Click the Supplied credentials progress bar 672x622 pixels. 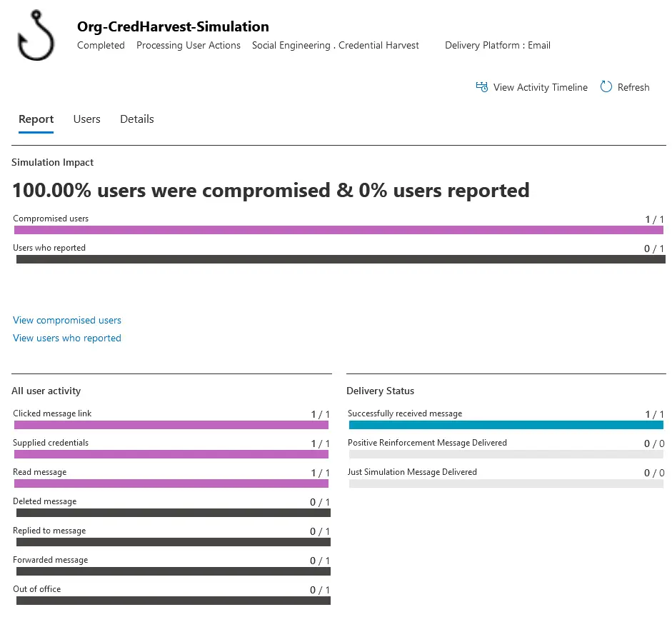(x=171, y=454)
